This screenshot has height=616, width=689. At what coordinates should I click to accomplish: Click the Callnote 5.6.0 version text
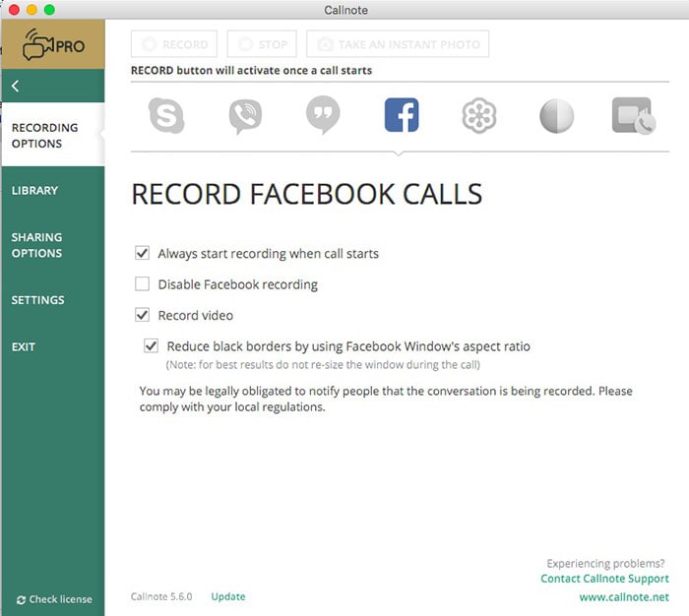pos(161,596)
